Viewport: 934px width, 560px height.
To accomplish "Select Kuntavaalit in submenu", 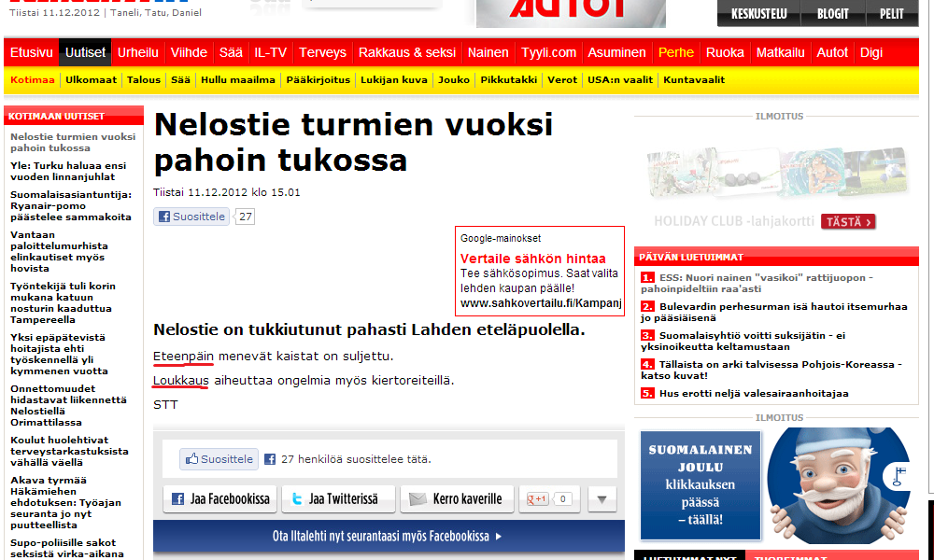I will (x=694, y=79).
